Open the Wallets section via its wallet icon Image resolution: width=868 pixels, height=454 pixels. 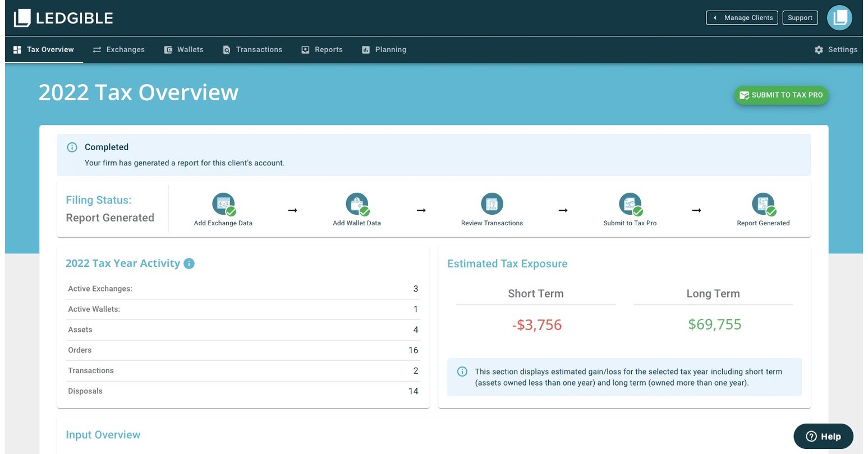(167, 49)
